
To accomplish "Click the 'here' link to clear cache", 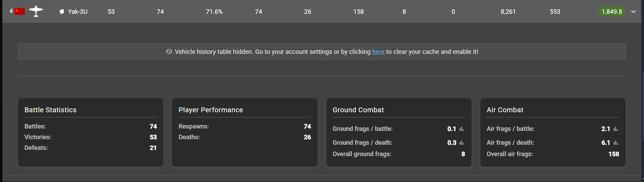I will [x=378, y=51].
